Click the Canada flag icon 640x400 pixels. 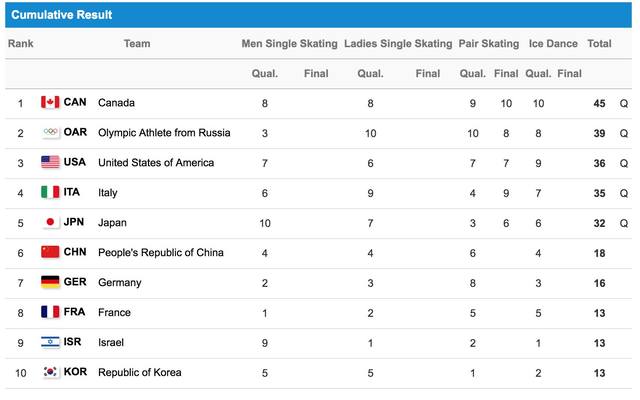[x=50, y=102]
